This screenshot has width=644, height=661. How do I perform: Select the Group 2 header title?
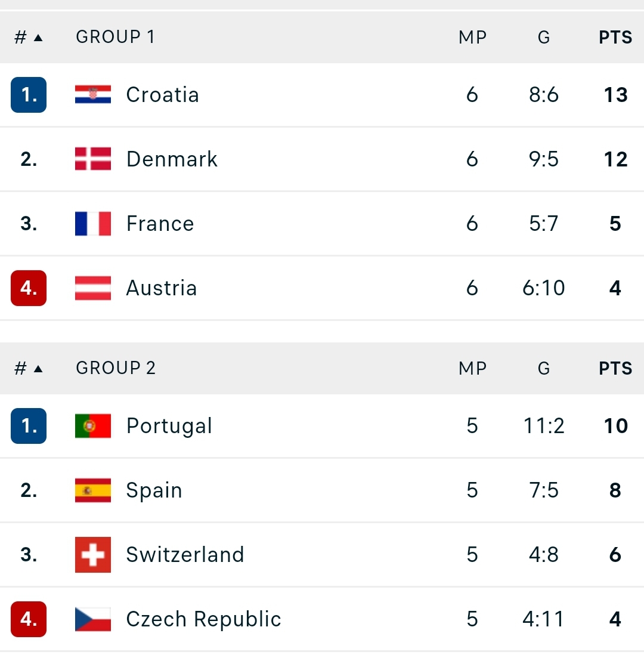(x=116, y=369)
